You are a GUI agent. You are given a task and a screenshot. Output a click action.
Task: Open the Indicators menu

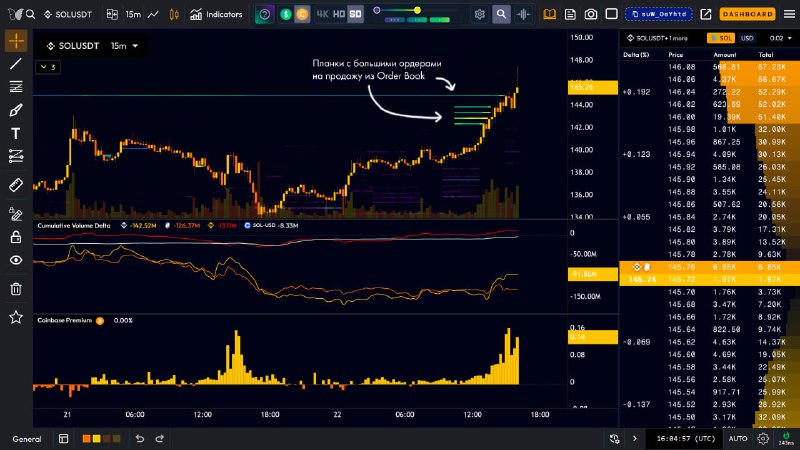216,14
